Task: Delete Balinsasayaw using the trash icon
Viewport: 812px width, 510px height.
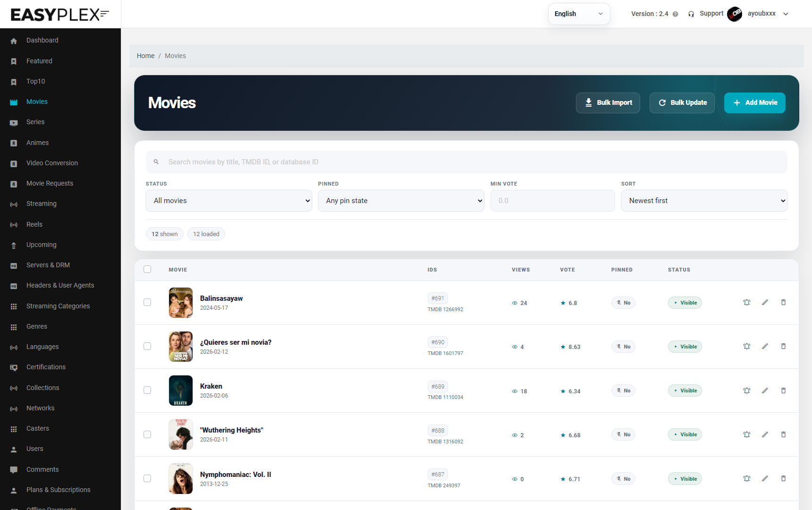Action: point(783,302)
